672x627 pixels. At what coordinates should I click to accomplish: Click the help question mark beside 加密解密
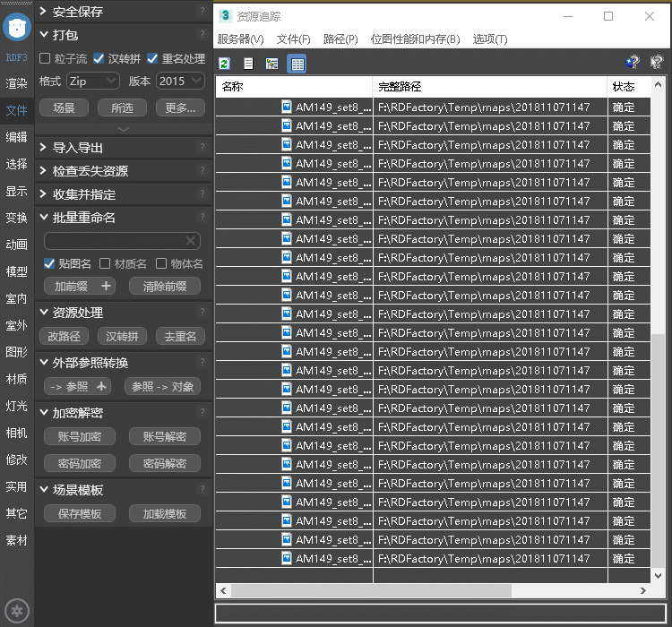click(202, 412)
